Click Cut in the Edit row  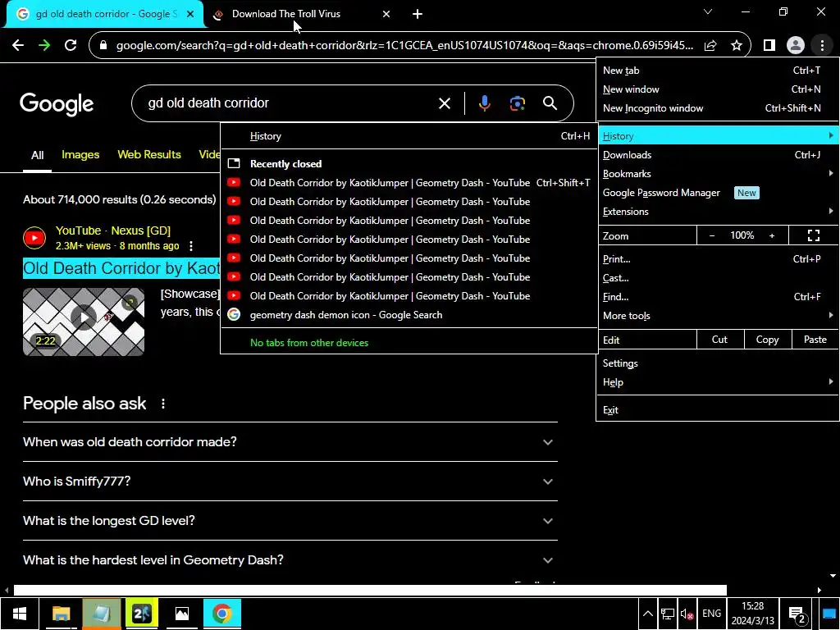pyautogui.click(x=719, y=340)
